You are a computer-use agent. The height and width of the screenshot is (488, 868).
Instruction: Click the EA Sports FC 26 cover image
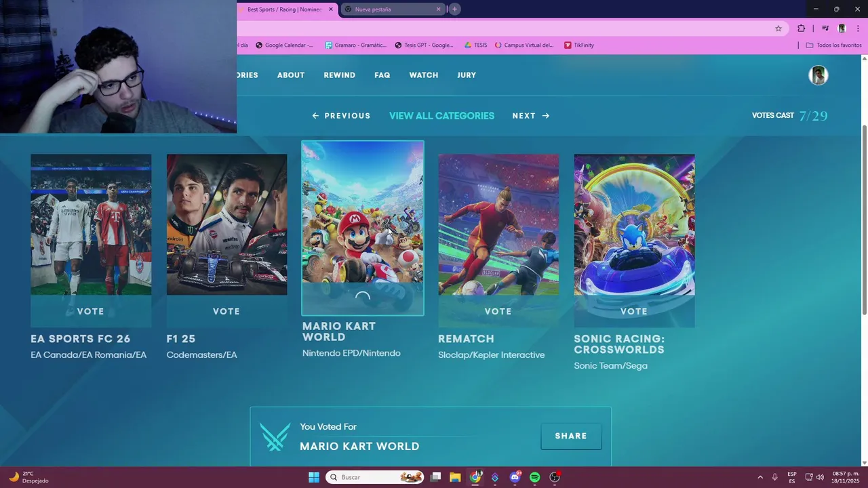pos(91,224)
